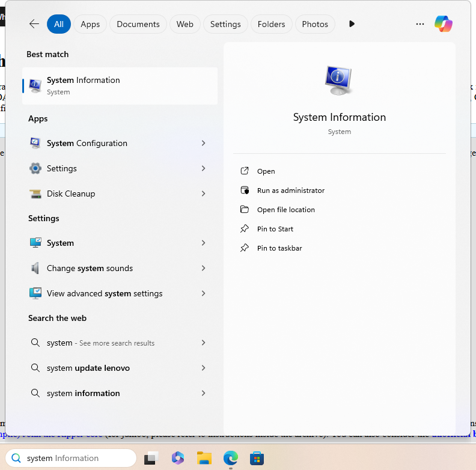Click the taskbar search magnifier icon

(x=16, y=458)
